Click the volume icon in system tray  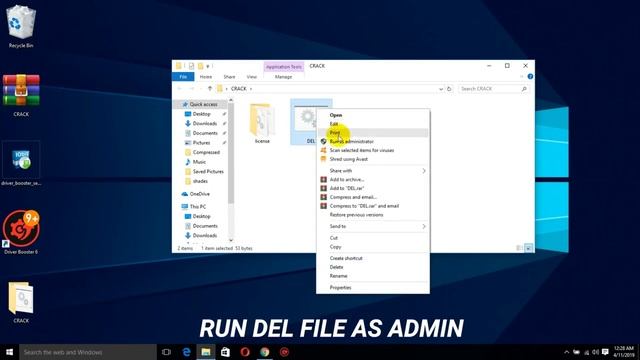click(x=596, y=352)
